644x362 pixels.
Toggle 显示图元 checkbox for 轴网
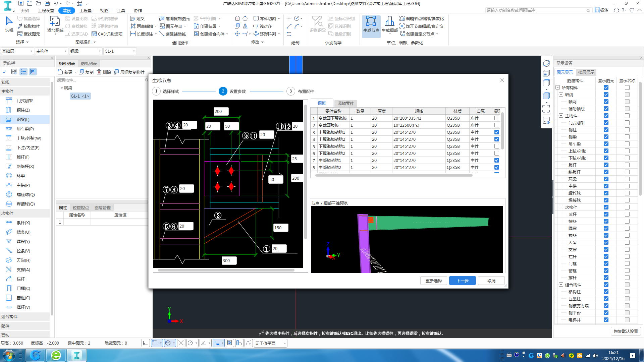click(606, 102)
